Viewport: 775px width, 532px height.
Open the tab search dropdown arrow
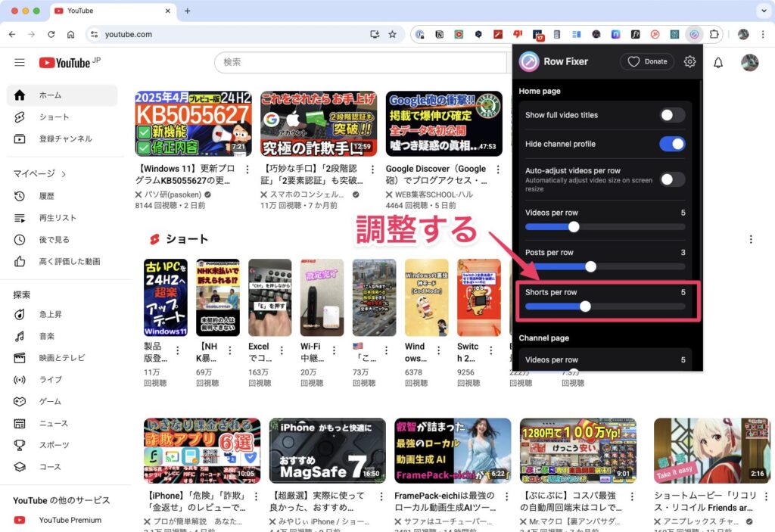763,11
